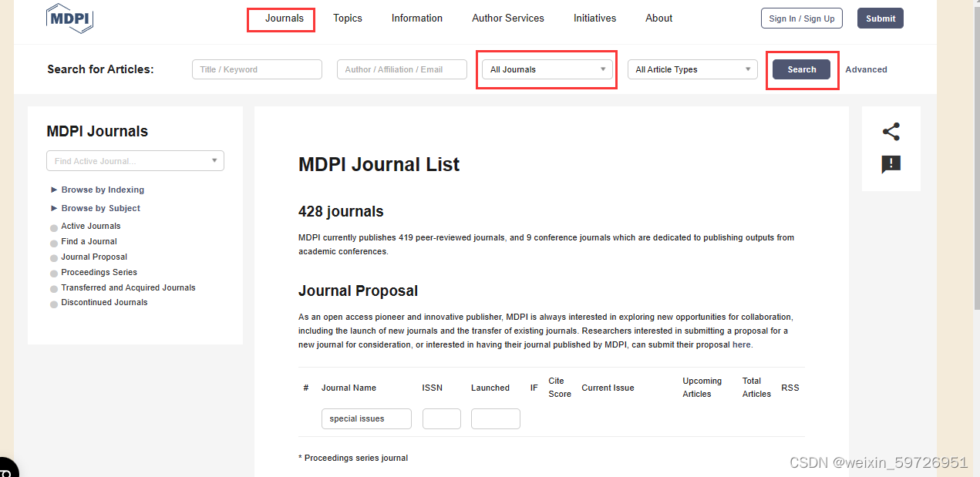980x477 pixels.
Task: Open the Active Journals link
Action: click(91, 226)
